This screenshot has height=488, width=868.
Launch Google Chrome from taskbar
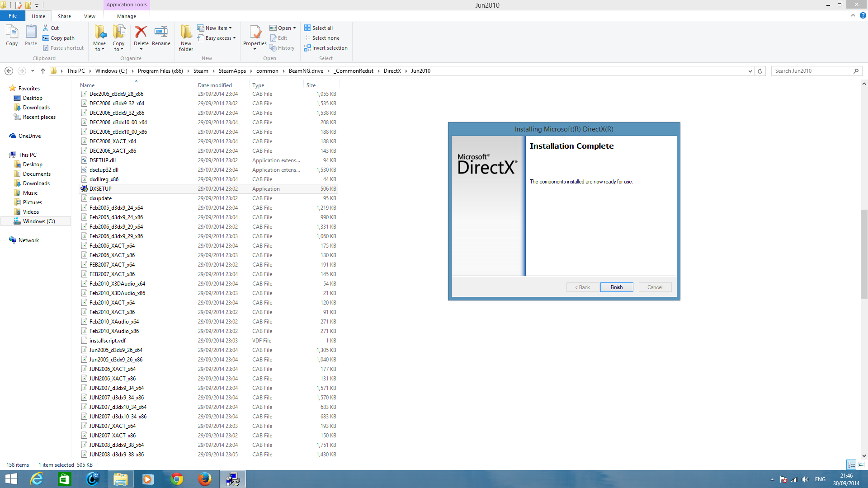[x=177, y=479]
